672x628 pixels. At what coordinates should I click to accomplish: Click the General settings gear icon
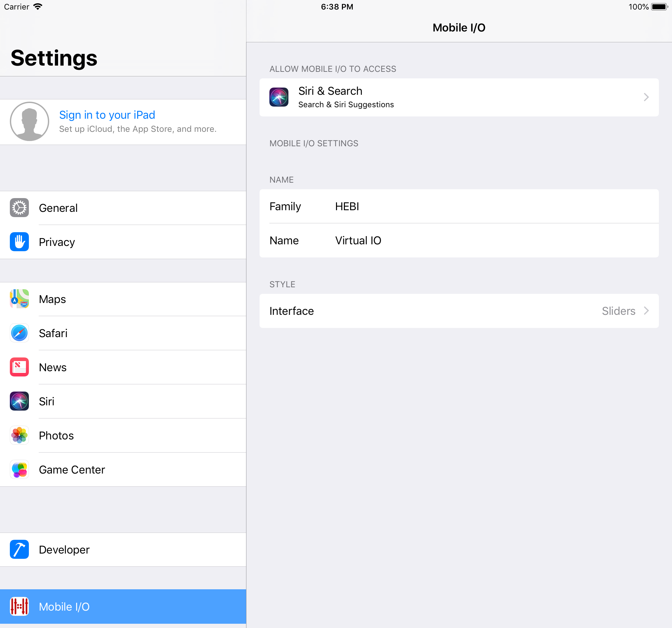pos(19,208)
